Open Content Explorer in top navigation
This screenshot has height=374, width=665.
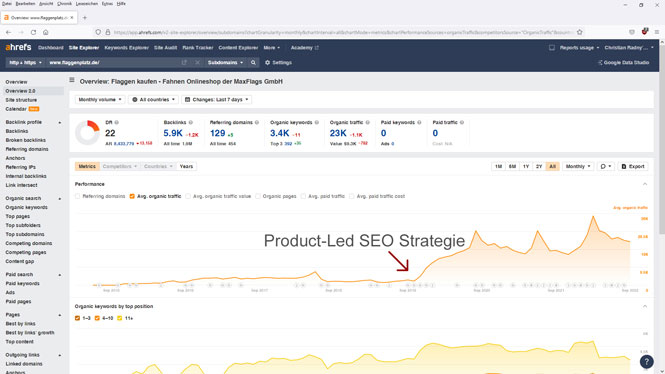238,47
